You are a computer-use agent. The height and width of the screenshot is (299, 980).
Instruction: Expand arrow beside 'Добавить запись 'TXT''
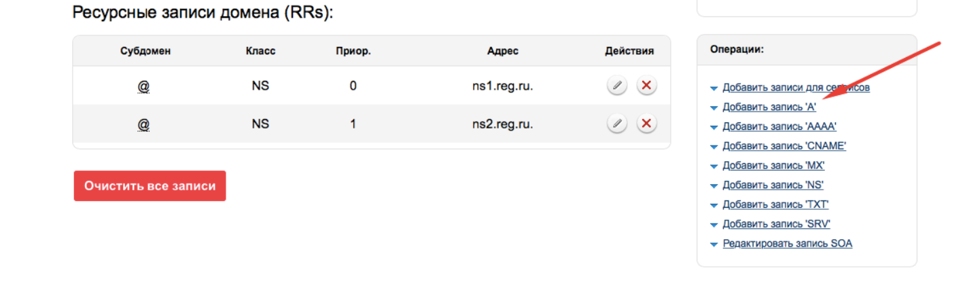coord(714,205)
